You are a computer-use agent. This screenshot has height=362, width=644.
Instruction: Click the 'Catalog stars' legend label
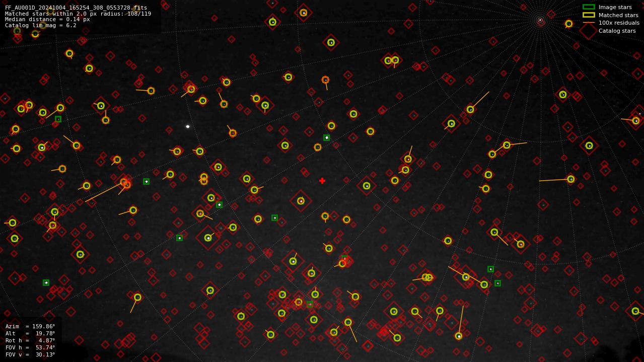tap(617, 31)
